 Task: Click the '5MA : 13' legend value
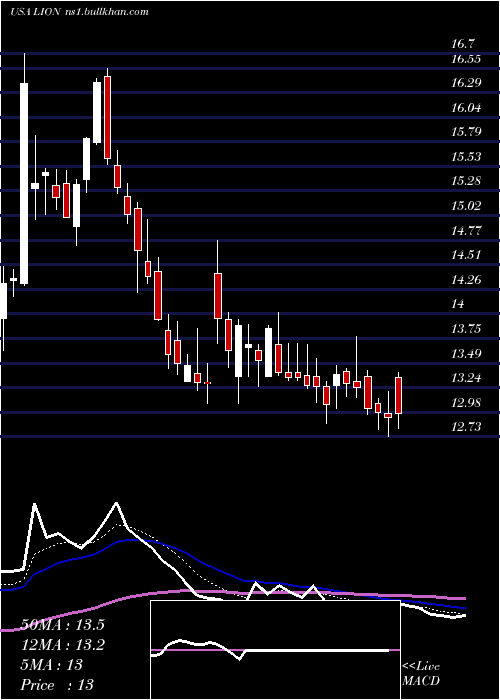(52, 664)
